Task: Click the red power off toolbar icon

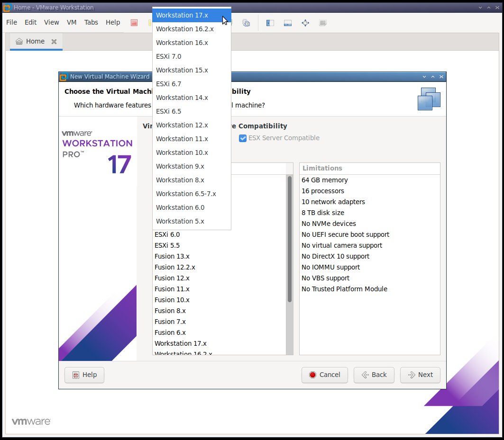Action: pos(134,23)
